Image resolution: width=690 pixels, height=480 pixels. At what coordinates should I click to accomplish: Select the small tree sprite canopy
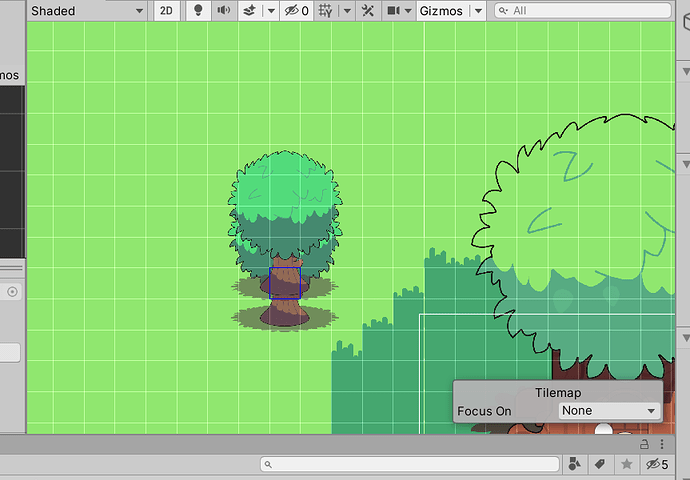click(x=285, y=205)
